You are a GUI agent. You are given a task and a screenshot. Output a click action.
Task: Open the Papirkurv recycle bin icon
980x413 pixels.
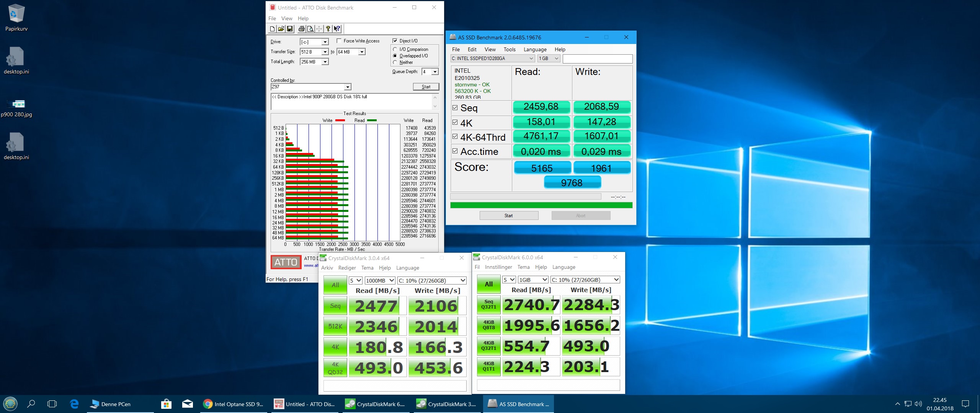click(x=16, y=18)
